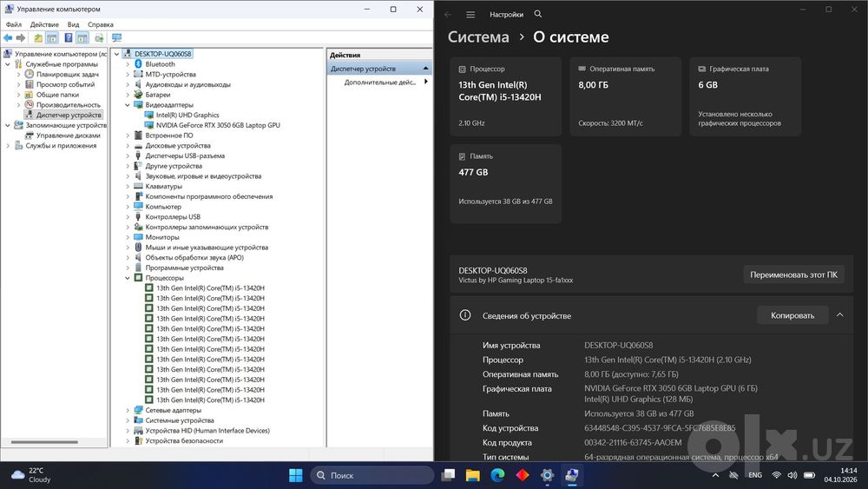This screenshot has width=868, height=489.
Task: Select NVIDIA GeForce RTX 3050 6GB Laptop GPU
Action: click(218, 125)
